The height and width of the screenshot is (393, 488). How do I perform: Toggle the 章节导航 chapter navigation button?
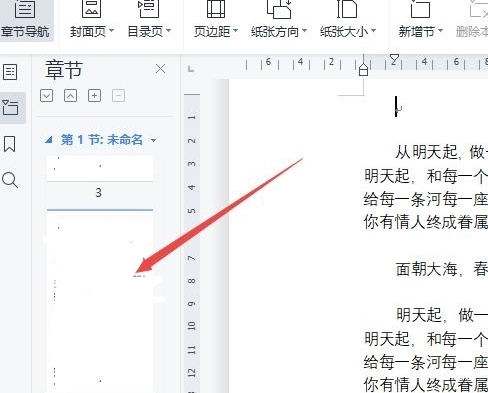coord(25,20)
